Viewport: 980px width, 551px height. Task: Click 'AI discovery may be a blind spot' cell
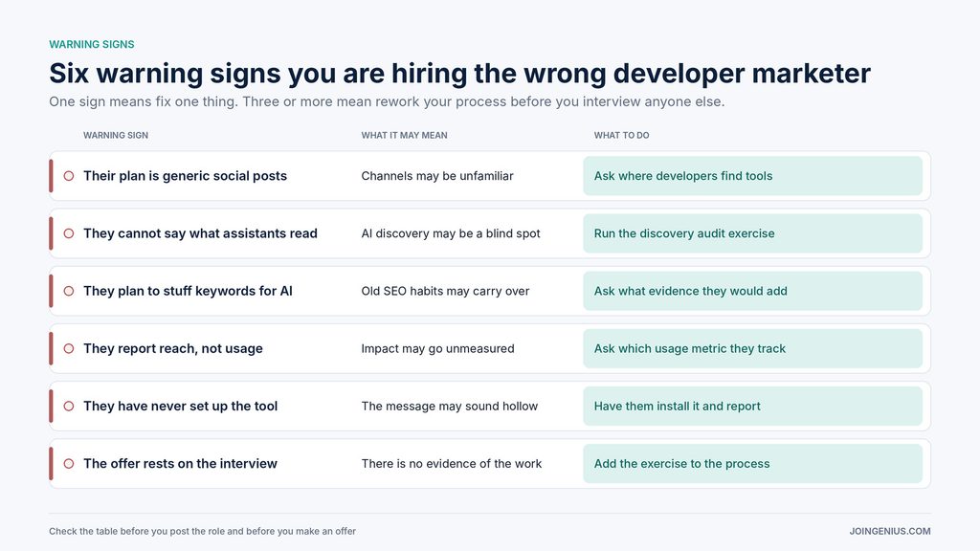tap(451, 233)
